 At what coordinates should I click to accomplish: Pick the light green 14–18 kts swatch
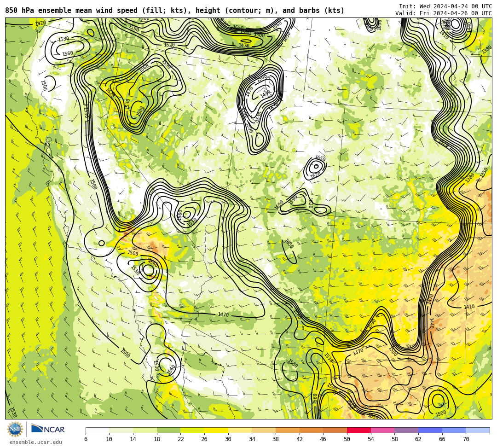click(x=145, y=430)
